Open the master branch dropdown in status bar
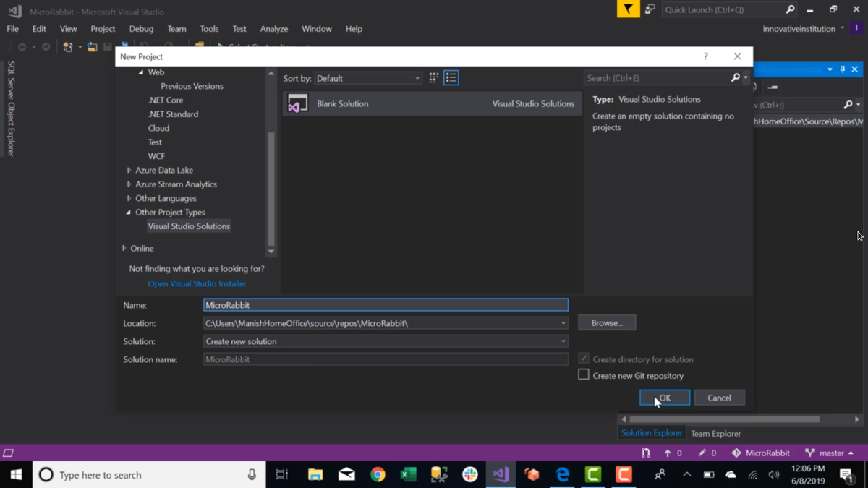This screenshot has height=488, width=868. click(x=830, y=453)
